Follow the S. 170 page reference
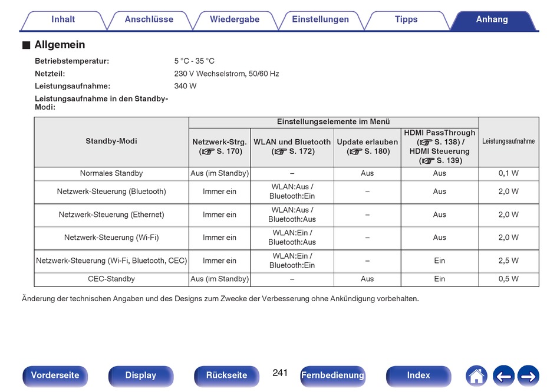This screenshot has width=560, height=392. click(x=220, y=151)
